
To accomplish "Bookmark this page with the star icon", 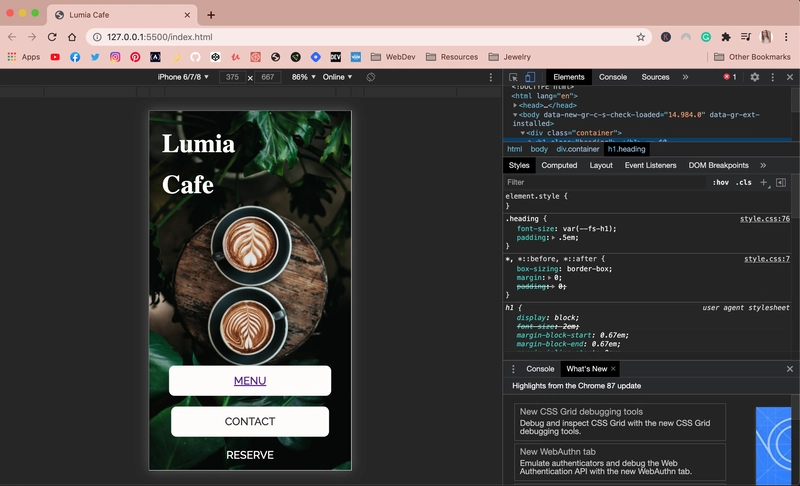I will pos(640,37).
